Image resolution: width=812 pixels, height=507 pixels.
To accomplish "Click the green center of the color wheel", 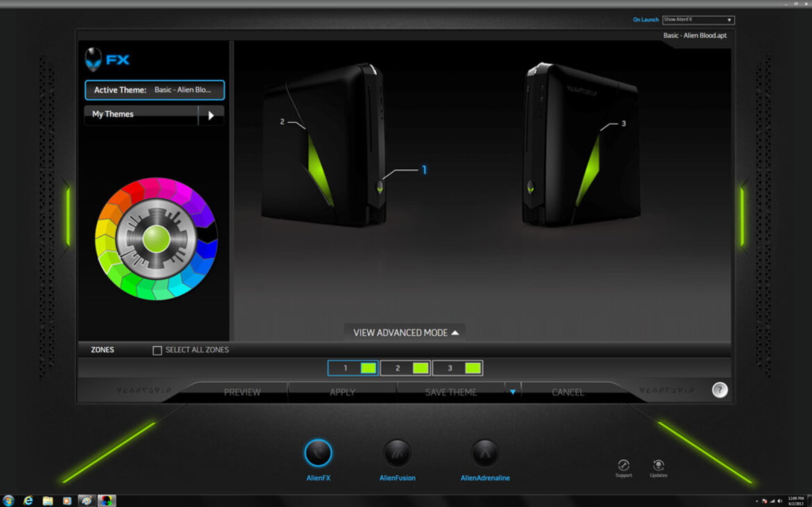I will click(156, 239).
